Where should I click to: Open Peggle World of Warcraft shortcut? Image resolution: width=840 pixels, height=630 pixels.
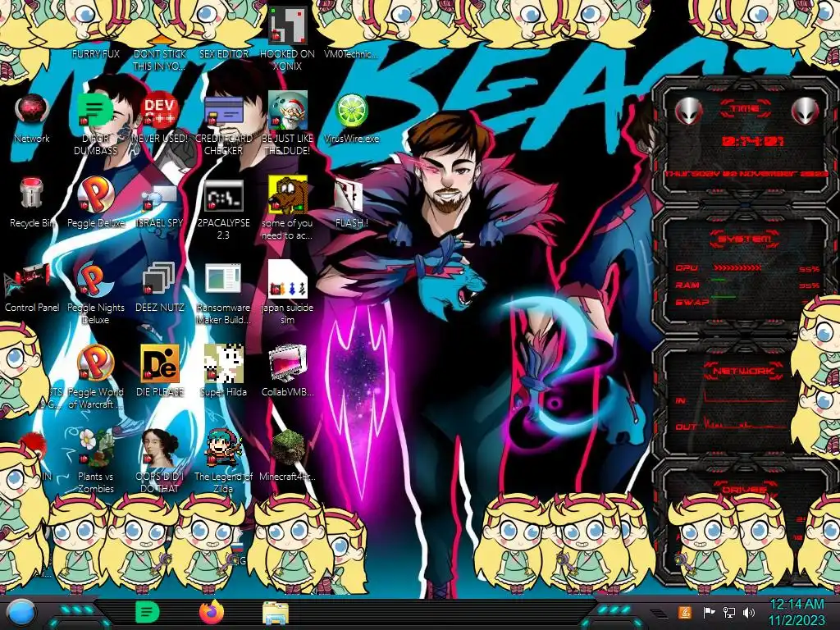pos(95,363)
